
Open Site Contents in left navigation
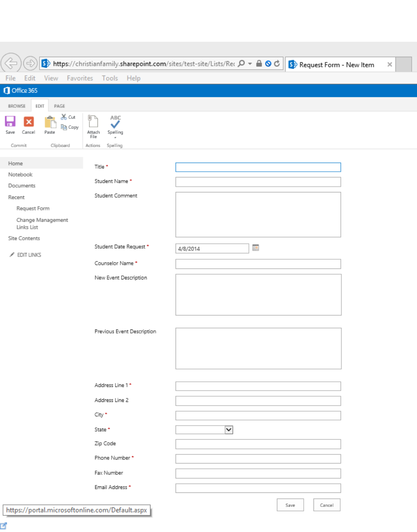[x=24, y=238]
